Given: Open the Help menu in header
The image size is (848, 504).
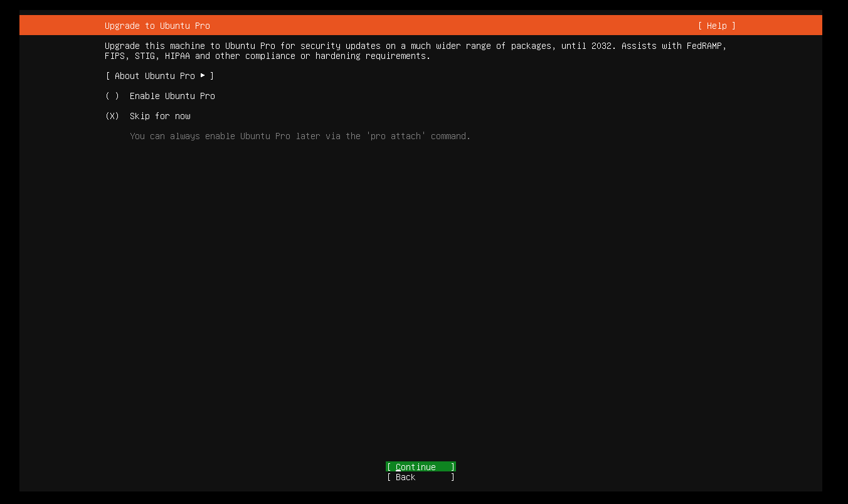Looking at the screenshot, I should click(x=716, y=26).
